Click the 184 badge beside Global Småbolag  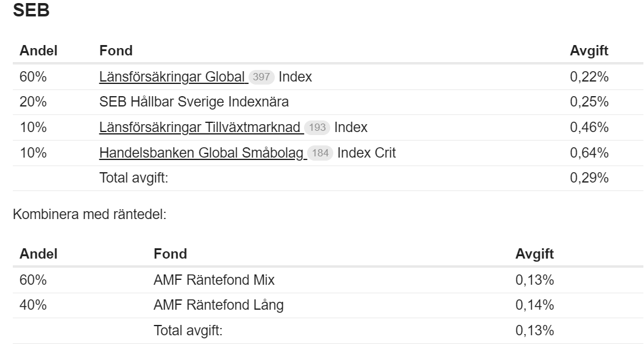point(320,153)
